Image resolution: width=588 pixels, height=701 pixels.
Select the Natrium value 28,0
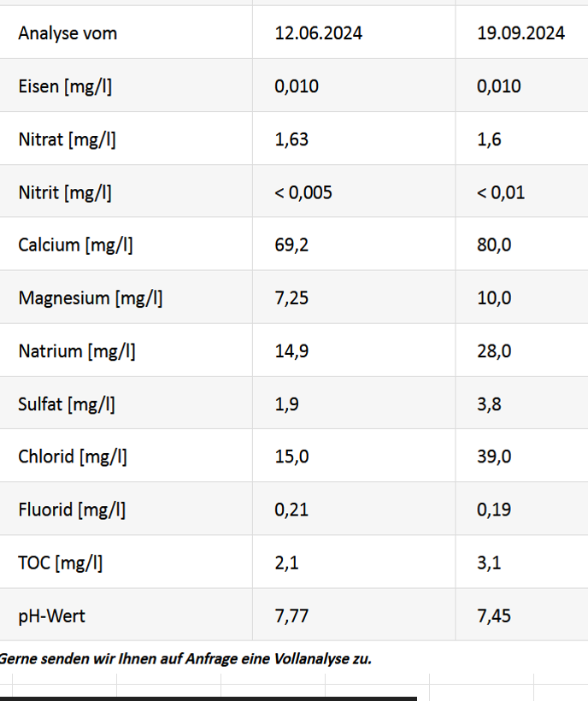pos(494,351)
